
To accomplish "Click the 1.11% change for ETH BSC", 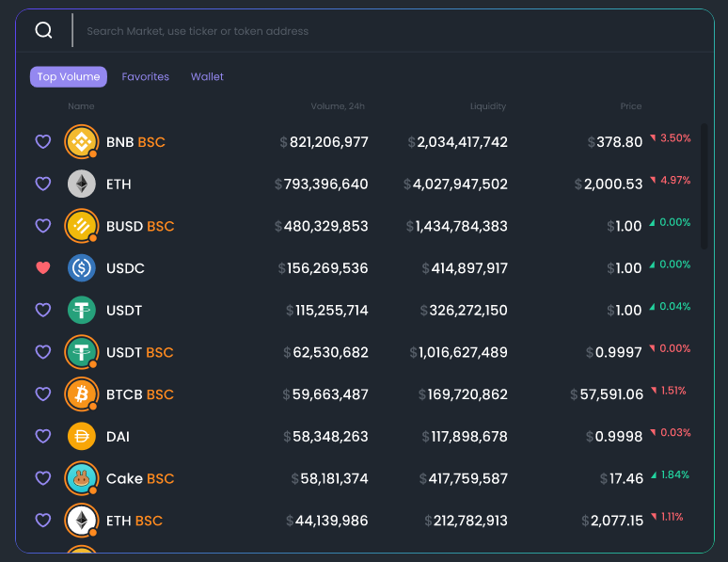I will click(x=667, y=517).
